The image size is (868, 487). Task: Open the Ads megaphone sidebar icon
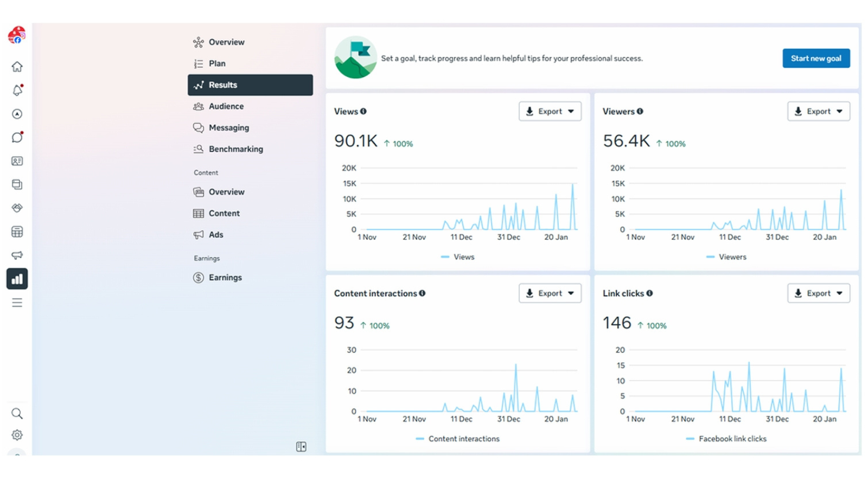click(x=17, y=255)
